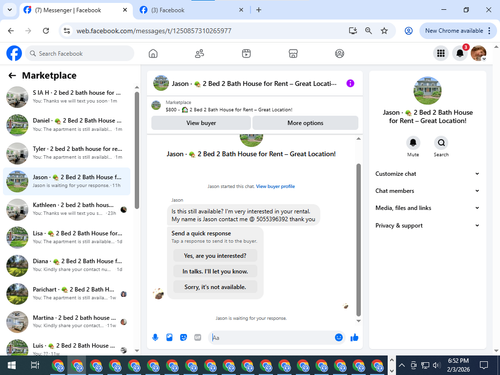The width and height of the screenshot is (500, 375).
Task: Open the Groups icon in top navigation
Action: point(339,53)
